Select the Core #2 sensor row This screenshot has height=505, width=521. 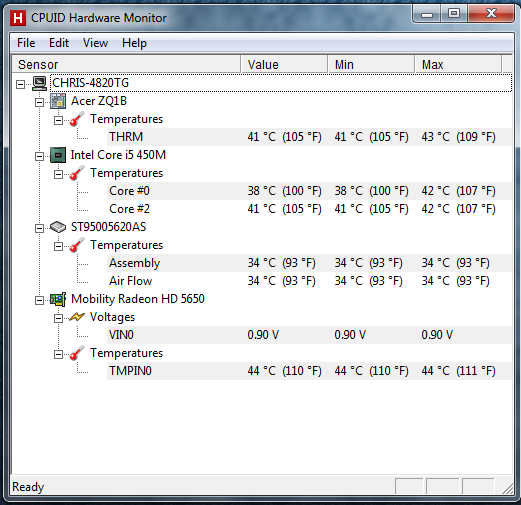point(309,209)
